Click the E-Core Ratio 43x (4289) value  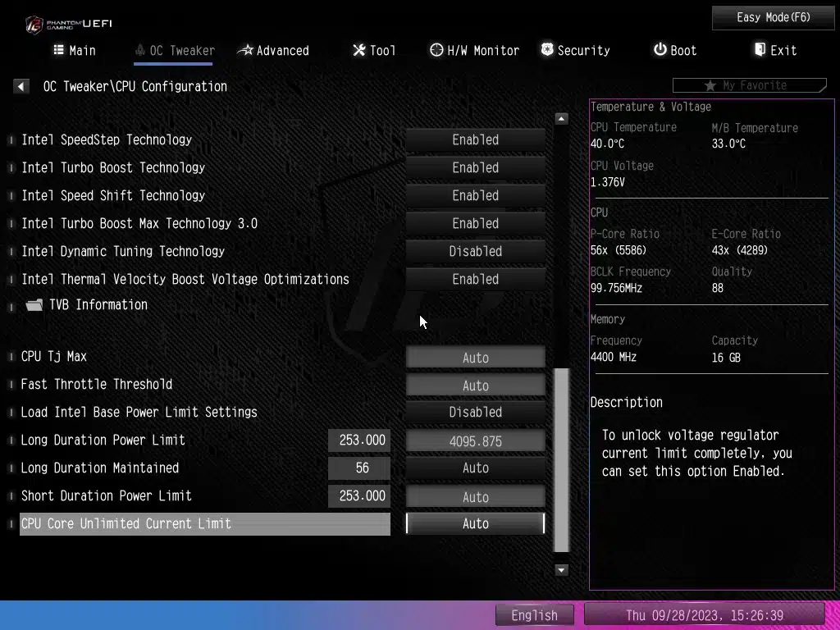[x=739, y=250]
